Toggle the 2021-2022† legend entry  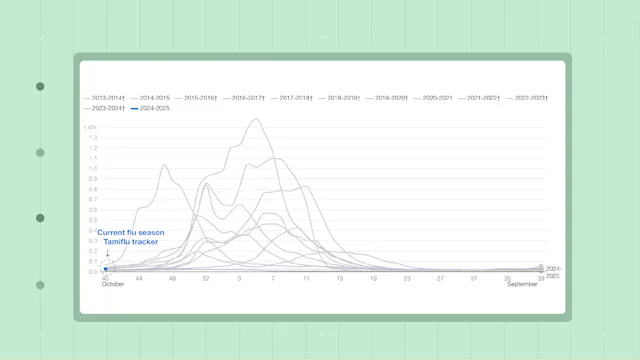(479, 98)
